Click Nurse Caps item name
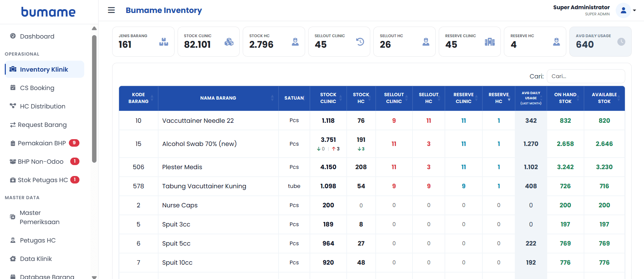The height and width of the screenshot is (279, 644). click(180, 205)
